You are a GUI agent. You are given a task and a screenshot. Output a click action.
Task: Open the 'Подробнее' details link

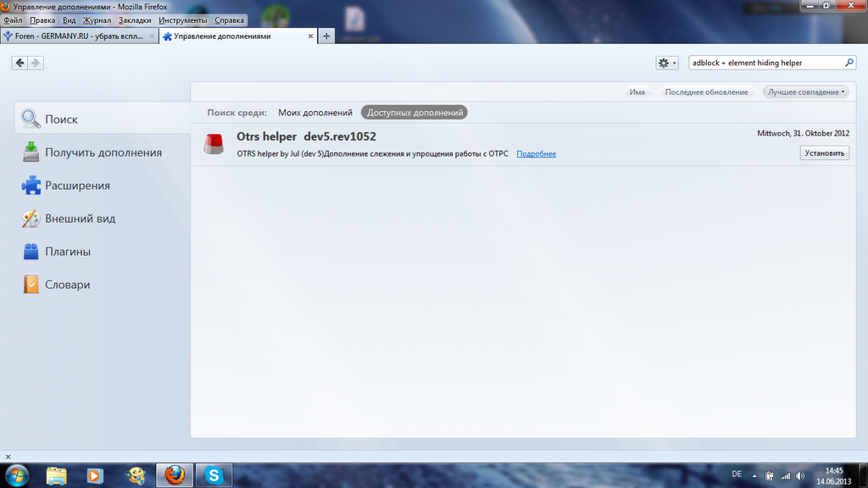click(x=536, y=153)
